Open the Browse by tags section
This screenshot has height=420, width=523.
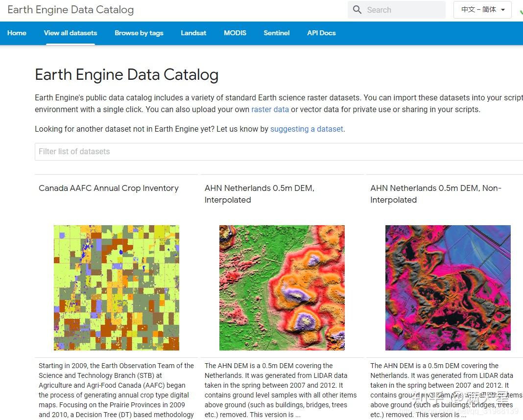[x=139, y=33]
